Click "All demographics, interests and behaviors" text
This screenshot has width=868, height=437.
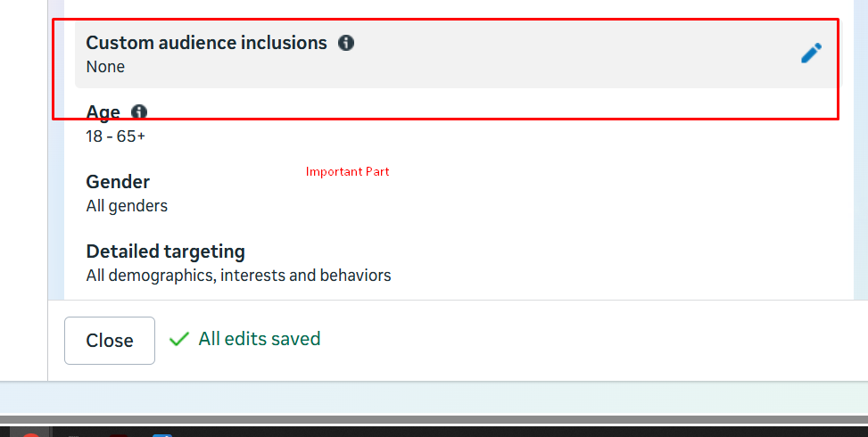click(x=238, y=276)
